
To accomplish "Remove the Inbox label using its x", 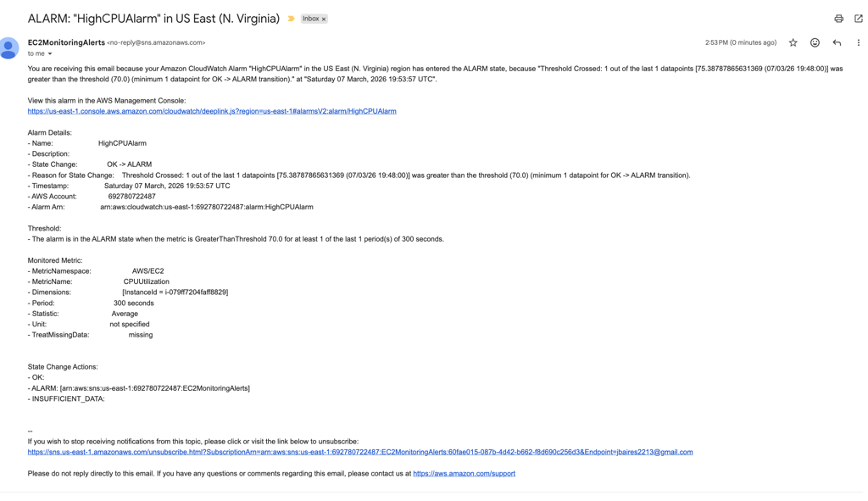I will (x=324, y=19).
